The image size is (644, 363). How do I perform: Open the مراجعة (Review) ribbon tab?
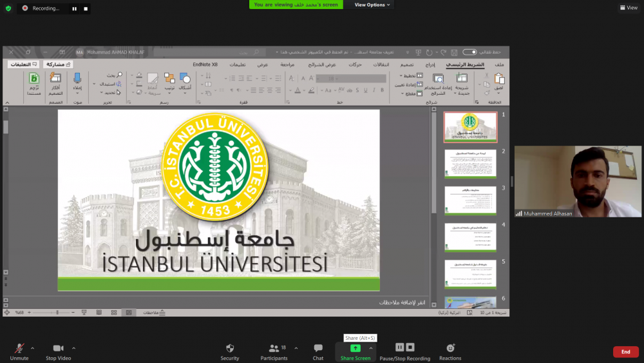(x=287, y=64)
